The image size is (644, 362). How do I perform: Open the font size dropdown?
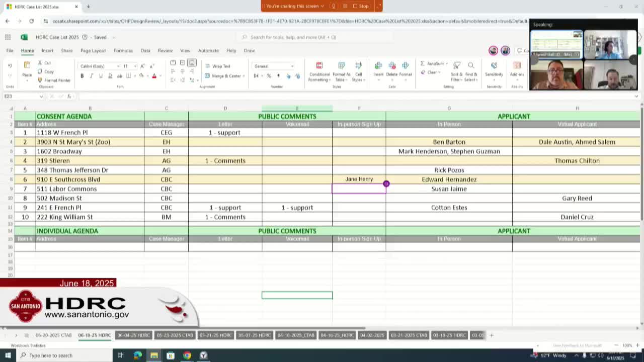tap(135, 66)
